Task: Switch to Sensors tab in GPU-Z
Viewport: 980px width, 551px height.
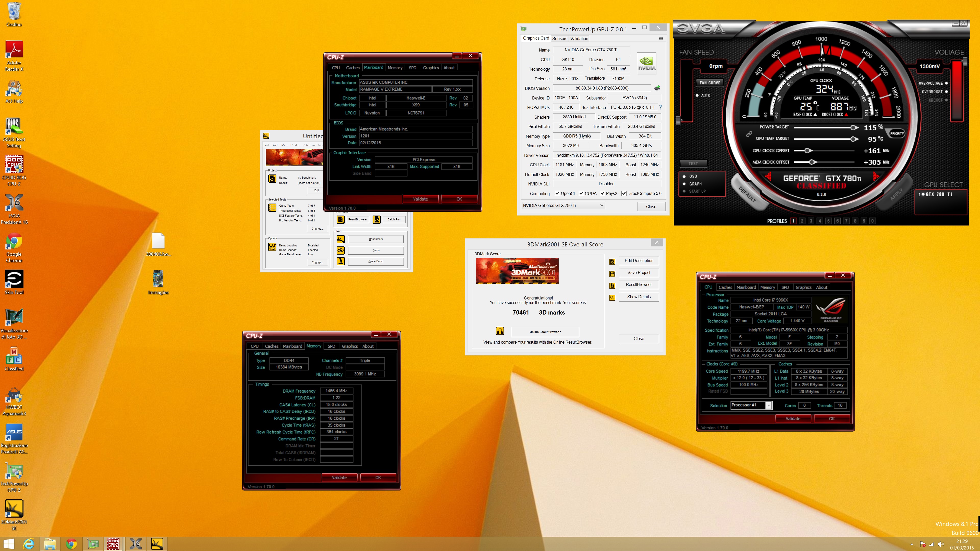Action: click(559, 39)
